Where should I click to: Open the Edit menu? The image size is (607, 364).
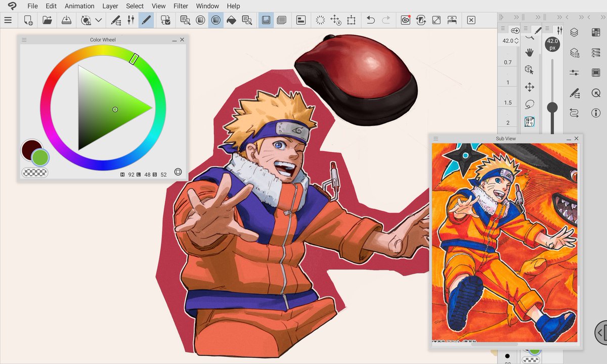point(51,6)
